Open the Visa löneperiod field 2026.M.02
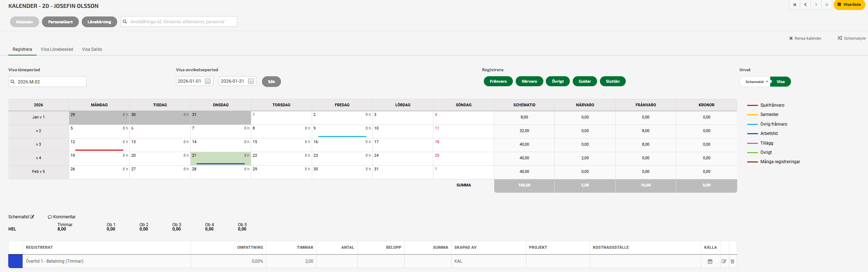The image size is (868, 272). (x=48, y=82)
